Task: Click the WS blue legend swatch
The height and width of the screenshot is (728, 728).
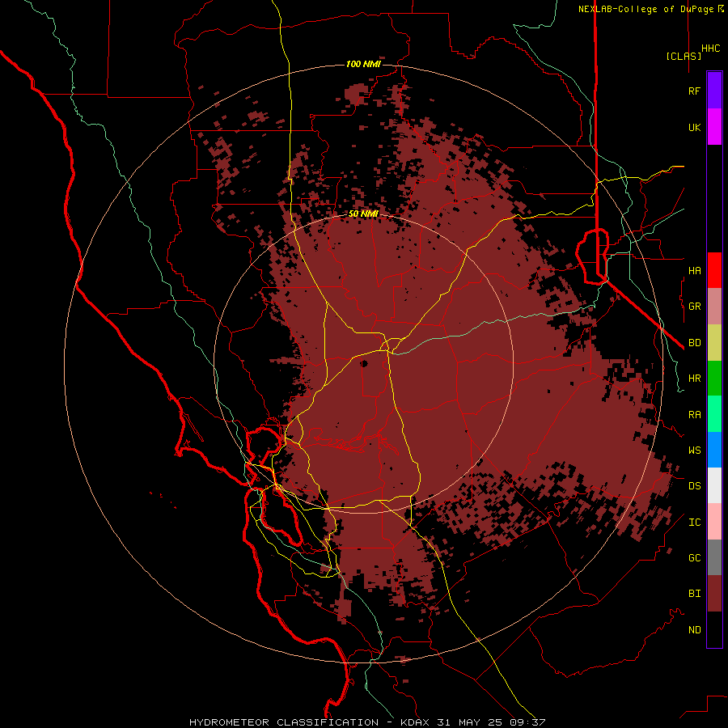Action: pos(714,450)
